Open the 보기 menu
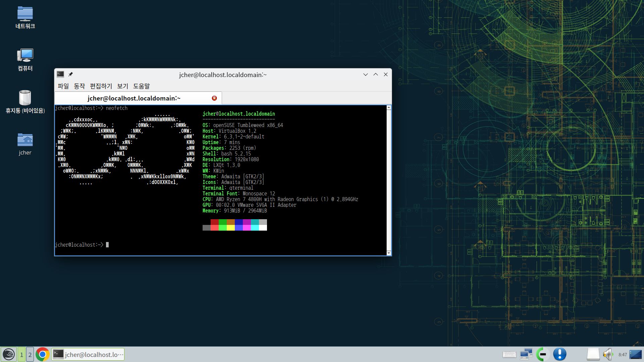This screenshot has width=644, height=362. pos(122,86)
